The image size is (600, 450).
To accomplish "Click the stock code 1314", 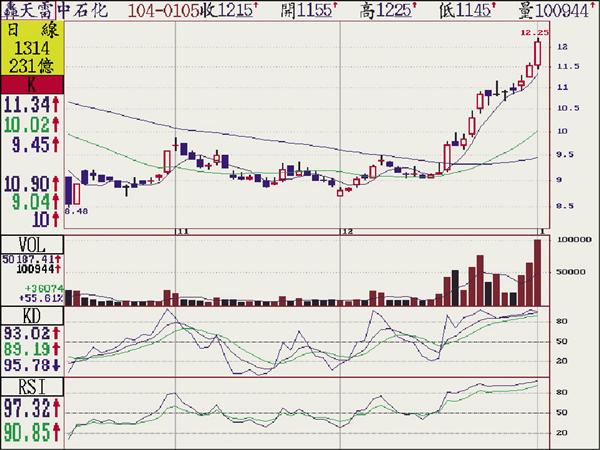I will click(x=32, y=48).
